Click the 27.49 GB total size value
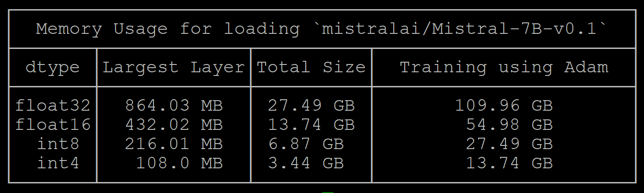This screenshot has width=644, height=193. (x=311, y=106)
